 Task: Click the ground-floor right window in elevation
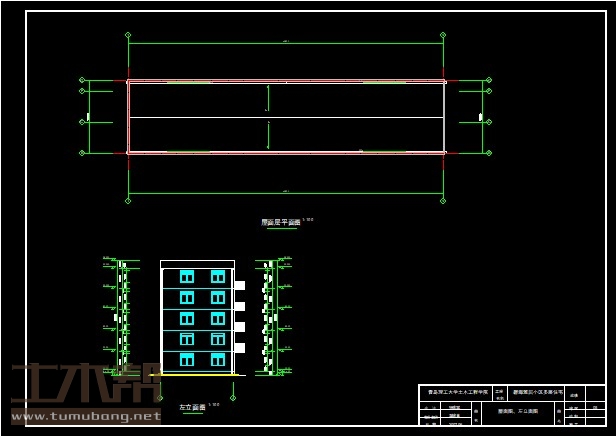coord(218,359)
